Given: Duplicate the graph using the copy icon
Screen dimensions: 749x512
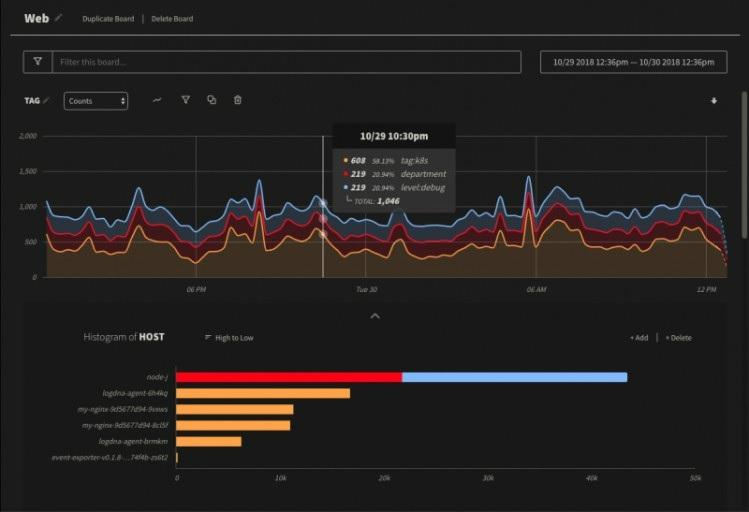Looking at the screenshot, I should (x=211, y=100).
